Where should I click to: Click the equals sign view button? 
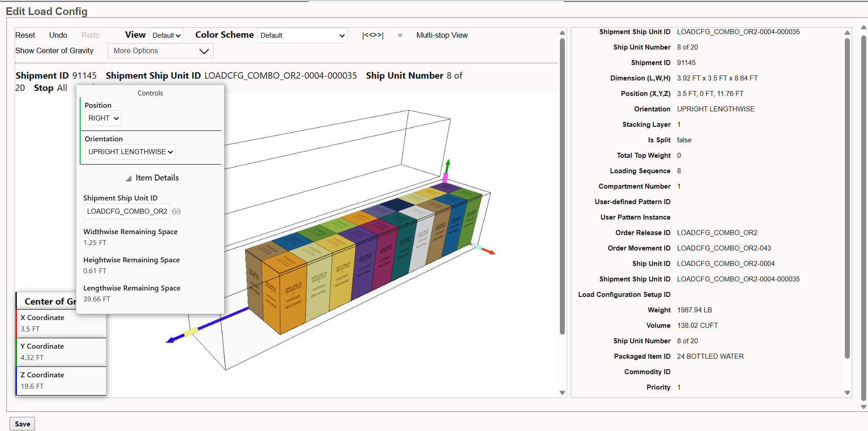tap(400, 35)
